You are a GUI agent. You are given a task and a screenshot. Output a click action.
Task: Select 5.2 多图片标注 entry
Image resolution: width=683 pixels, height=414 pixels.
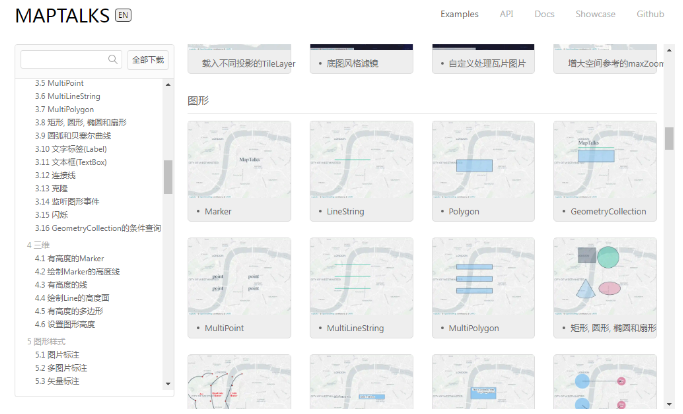(x=61, y=368)
